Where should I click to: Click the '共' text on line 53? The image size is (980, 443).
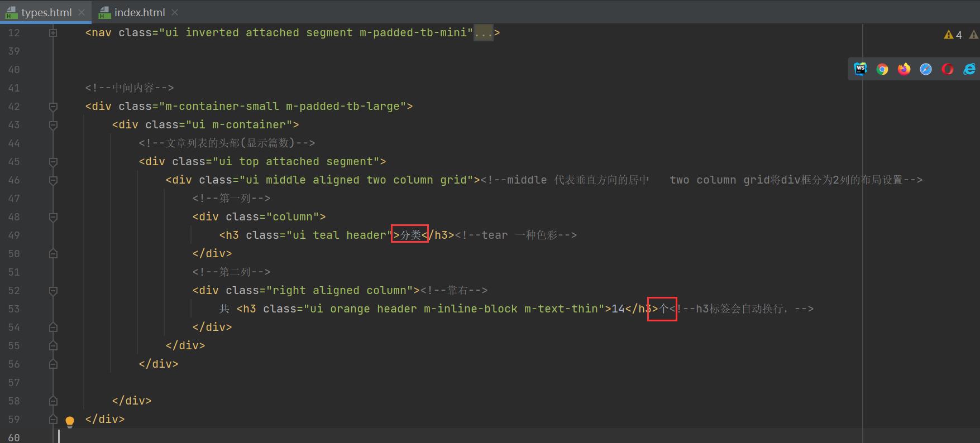(x=224, y=309)
